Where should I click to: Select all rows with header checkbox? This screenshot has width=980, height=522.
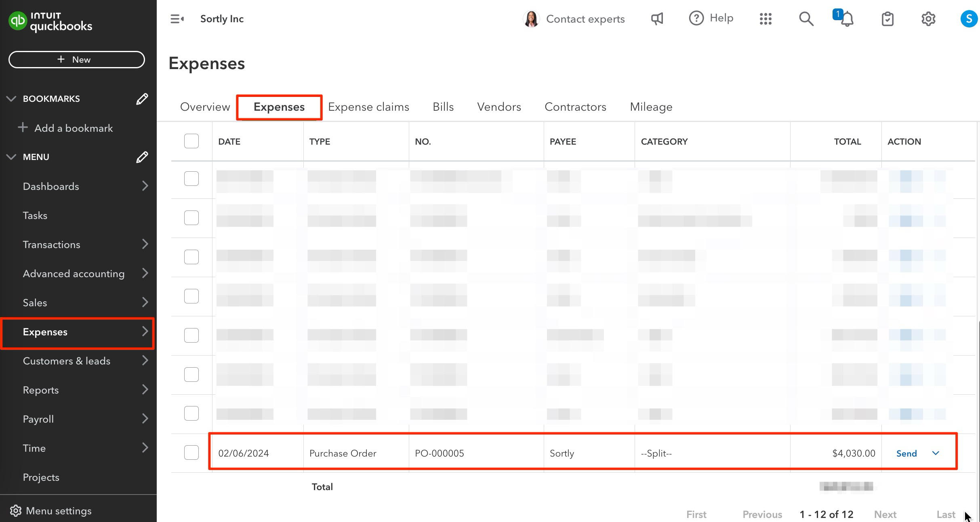(x=191, y=141)
